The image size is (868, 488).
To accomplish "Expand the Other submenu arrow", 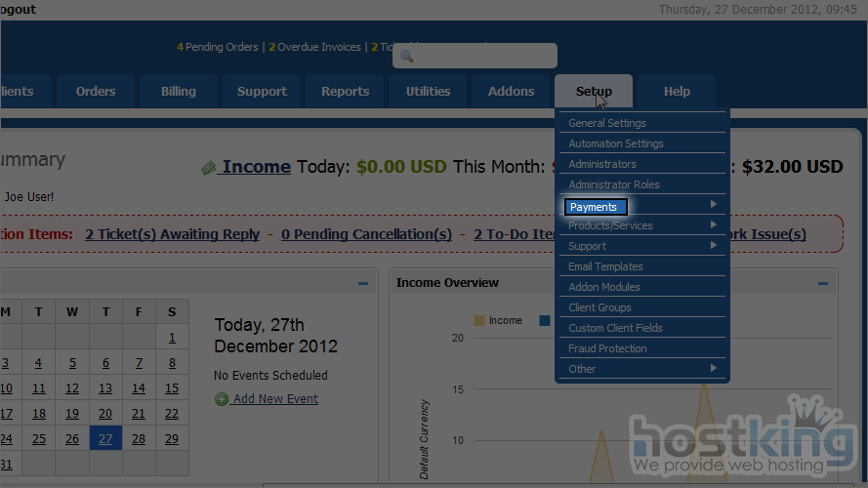I will point(714,369).
